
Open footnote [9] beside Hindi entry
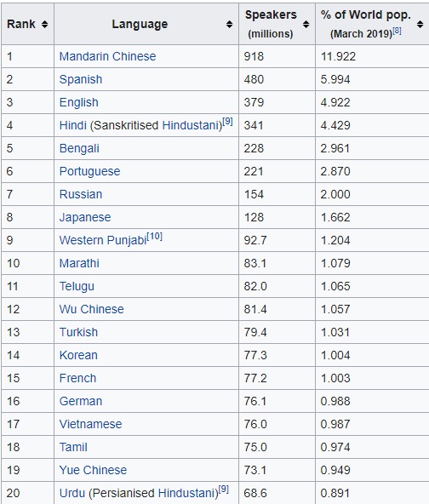(227, 122)
